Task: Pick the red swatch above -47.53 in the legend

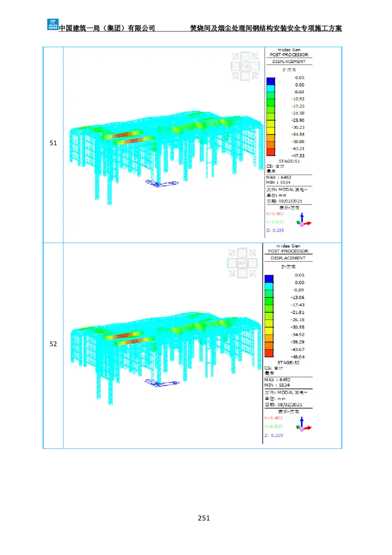Action: point(270,152)
